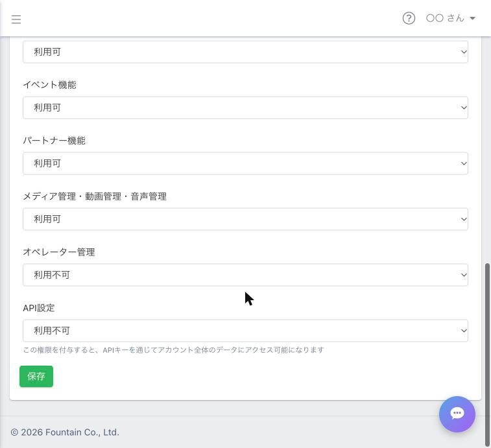
Task: Open the help question mark icon
Action: pyautogui.click(x=409, y=18)
